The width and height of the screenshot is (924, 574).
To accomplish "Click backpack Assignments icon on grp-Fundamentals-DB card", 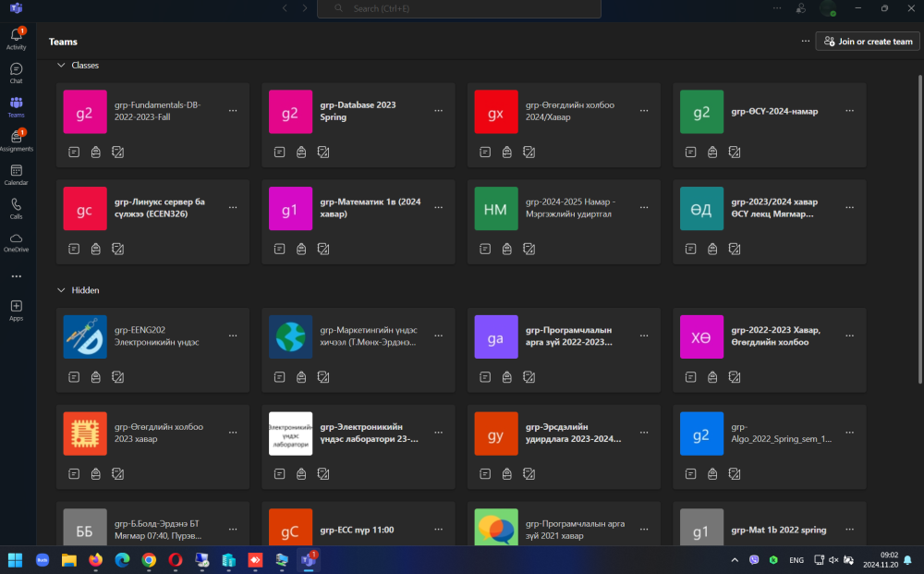I will pos(95,153).
